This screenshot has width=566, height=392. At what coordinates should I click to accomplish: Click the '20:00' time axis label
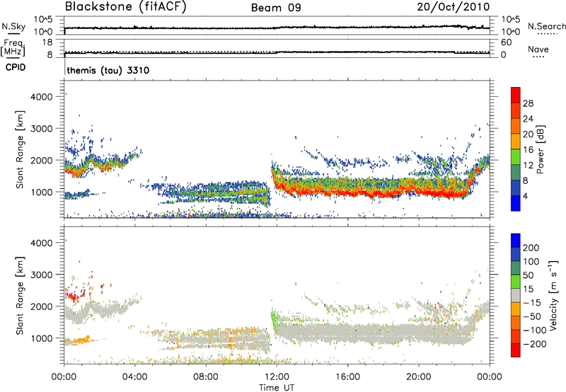418,377
